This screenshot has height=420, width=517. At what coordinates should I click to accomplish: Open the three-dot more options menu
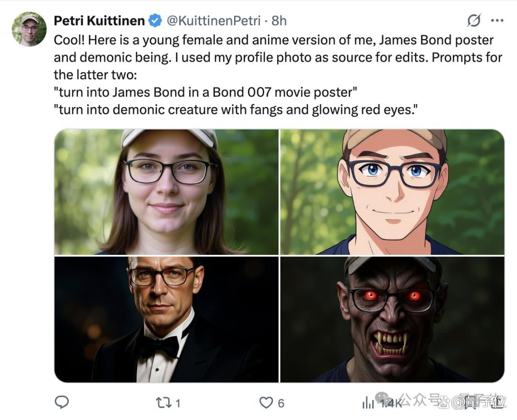tap(497, 21)
